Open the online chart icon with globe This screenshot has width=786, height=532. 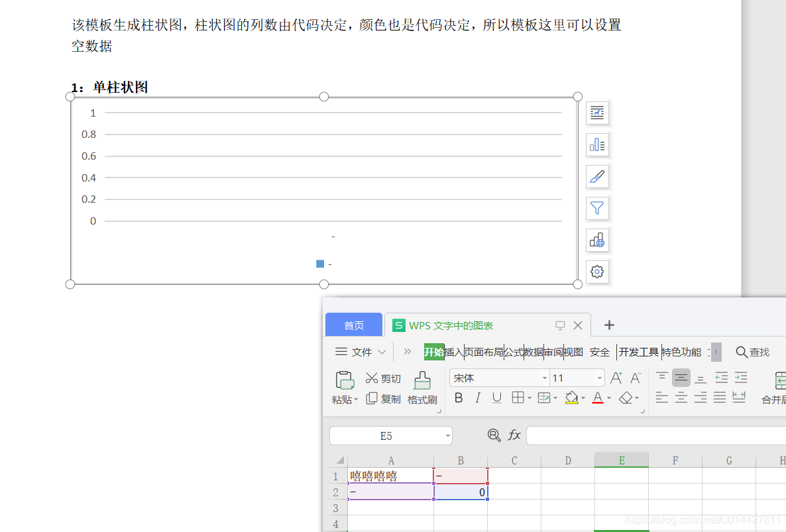pyautogui.click(x=597, y=240)
